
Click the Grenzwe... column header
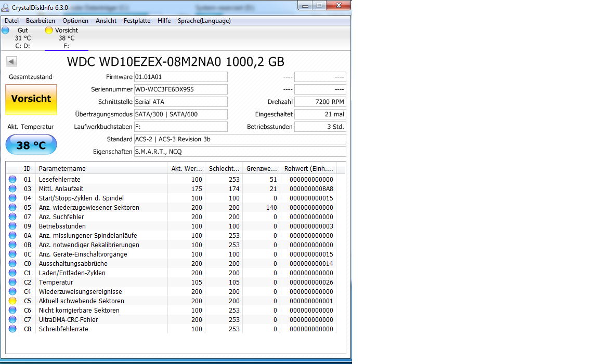click(262, 168)
